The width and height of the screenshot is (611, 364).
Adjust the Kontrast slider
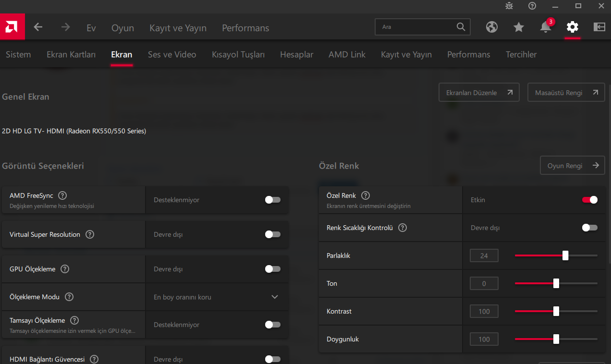coord(556,311)
